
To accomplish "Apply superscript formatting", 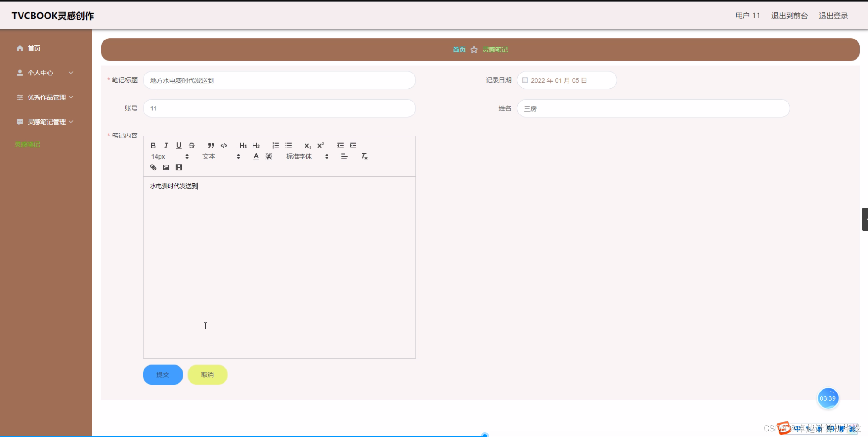I will [x=321, y=146].
